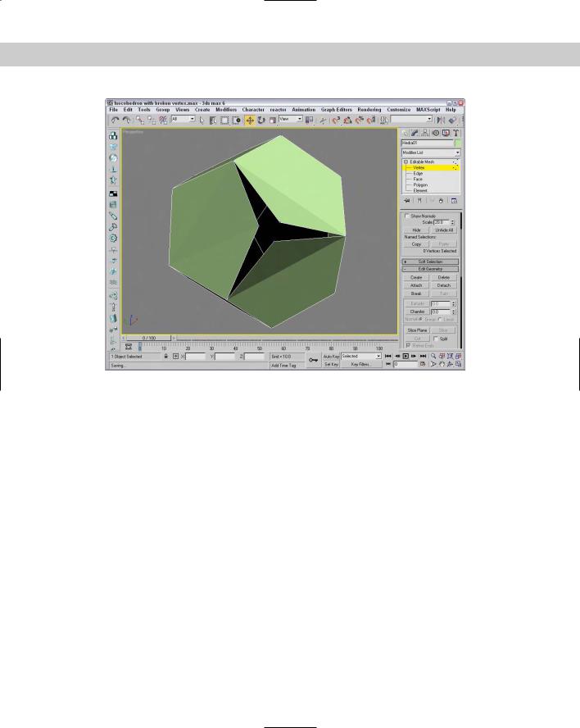Click the Slice Plane button

pos(417,330)
